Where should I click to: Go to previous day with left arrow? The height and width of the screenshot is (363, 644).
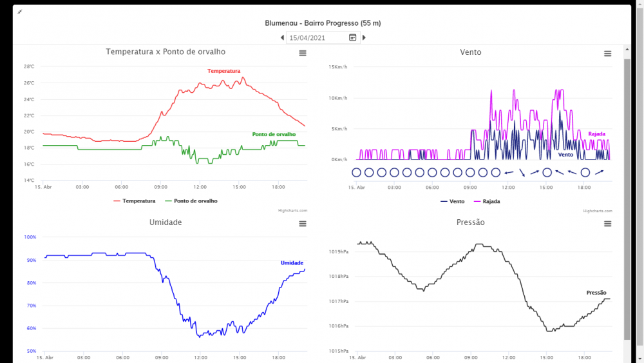[282, 37]
